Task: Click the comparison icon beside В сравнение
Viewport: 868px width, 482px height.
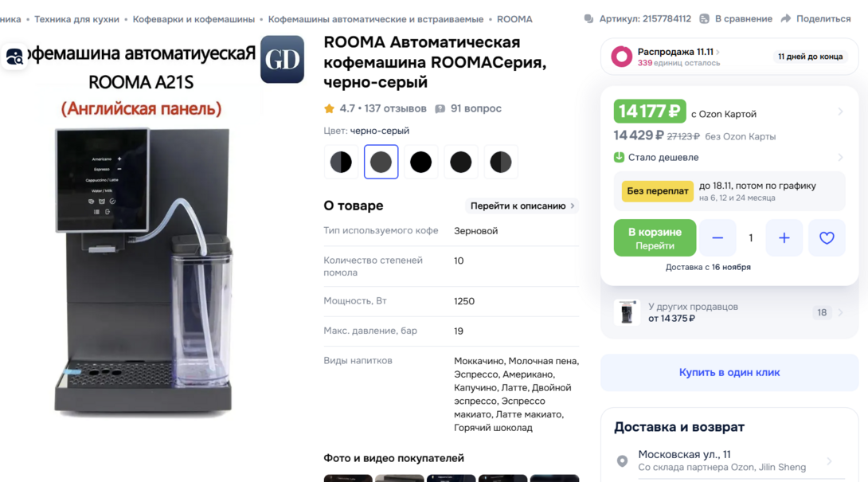Action: coord(704,19)
